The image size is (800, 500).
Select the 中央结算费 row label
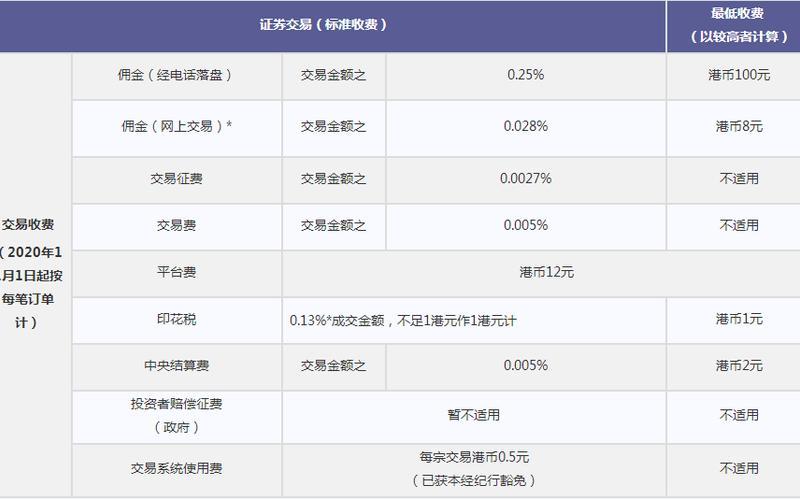176,365
